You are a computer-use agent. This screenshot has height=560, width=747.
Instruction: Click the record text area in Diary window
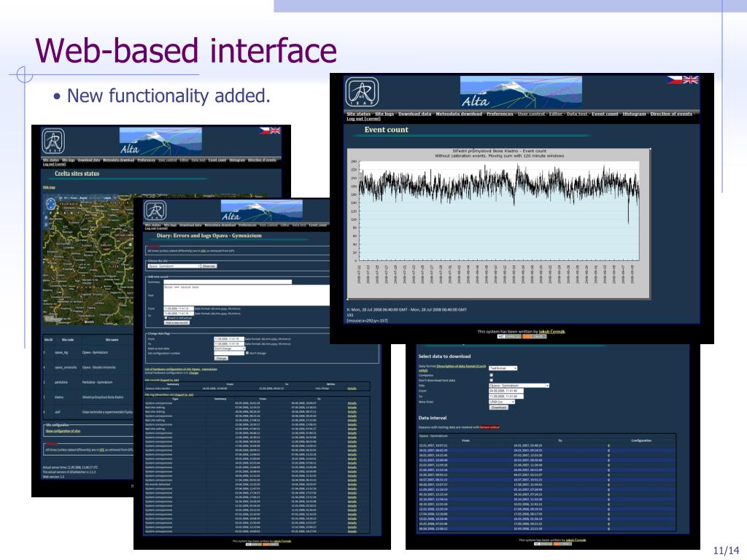click(247, 295)
